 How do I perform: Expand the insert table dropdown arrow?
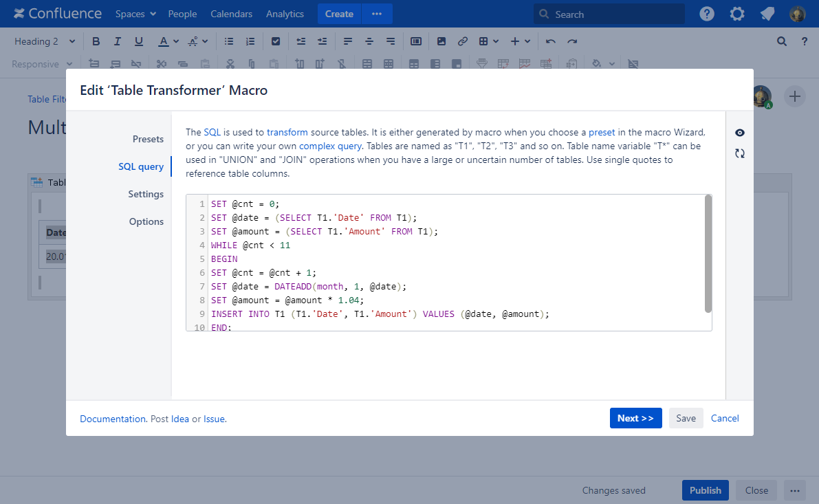coord(496,41)
